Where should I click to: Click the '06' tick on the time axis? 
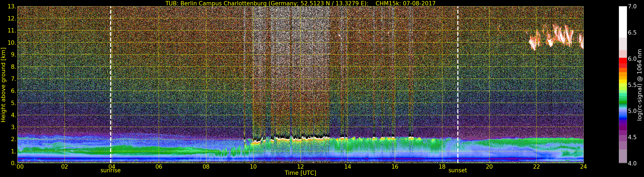click(159, 166)
